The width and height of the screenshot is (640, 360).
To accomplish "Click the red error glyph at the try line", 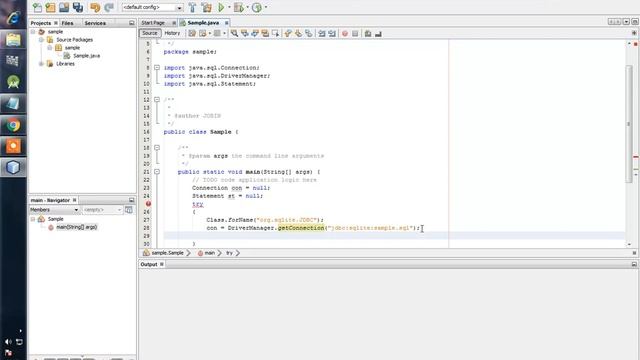I will pos(149,204).
